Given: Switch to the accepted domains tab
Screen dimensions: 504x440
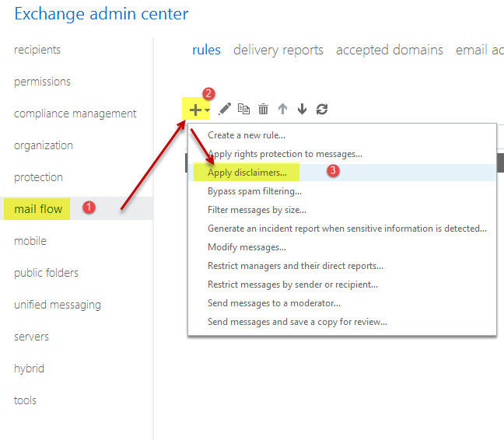Looking at the screenshot, I should [x=389, y=50].
